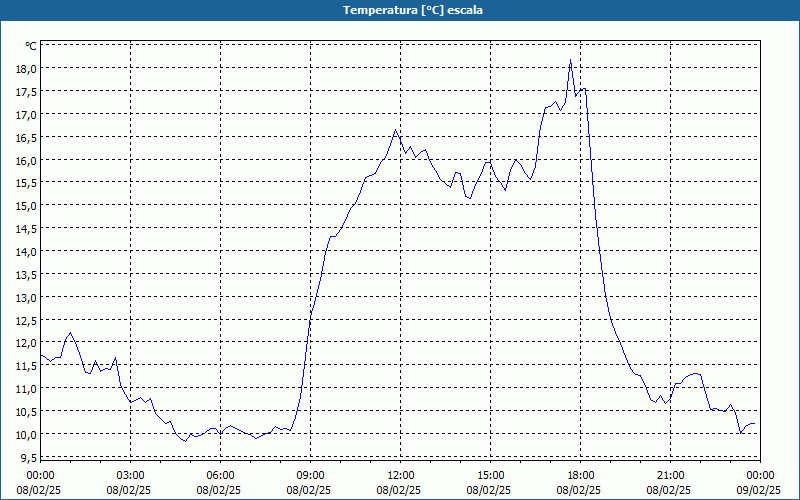Click the curve's midday peak just before 12:00
This screenshot has height=500, width=800.
396,130
